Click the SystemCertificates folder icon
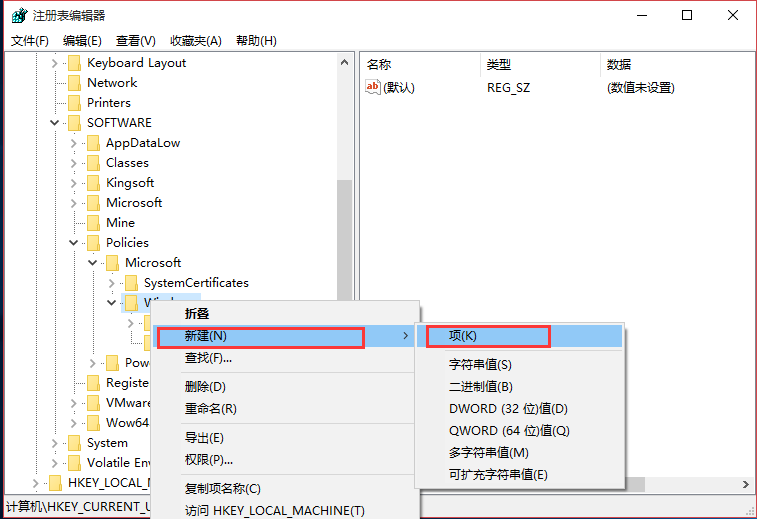 pyautogui.click(x=131, y=283)
